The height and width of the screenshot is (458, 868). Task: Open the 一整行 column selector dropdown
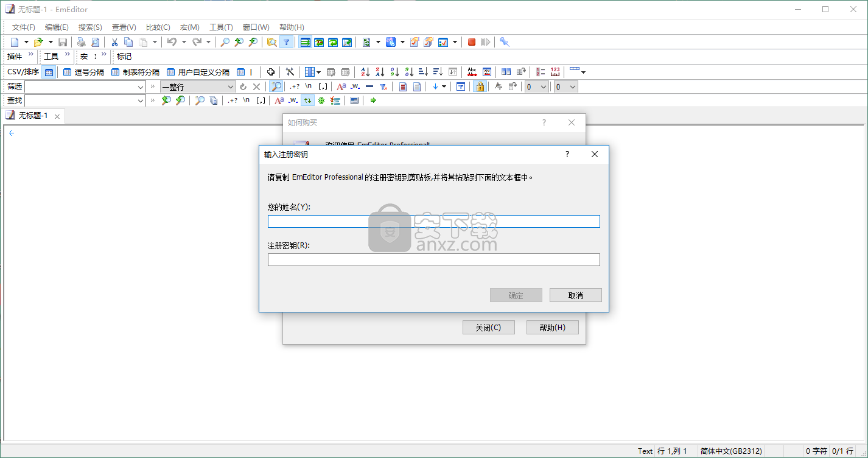[230, 86]
